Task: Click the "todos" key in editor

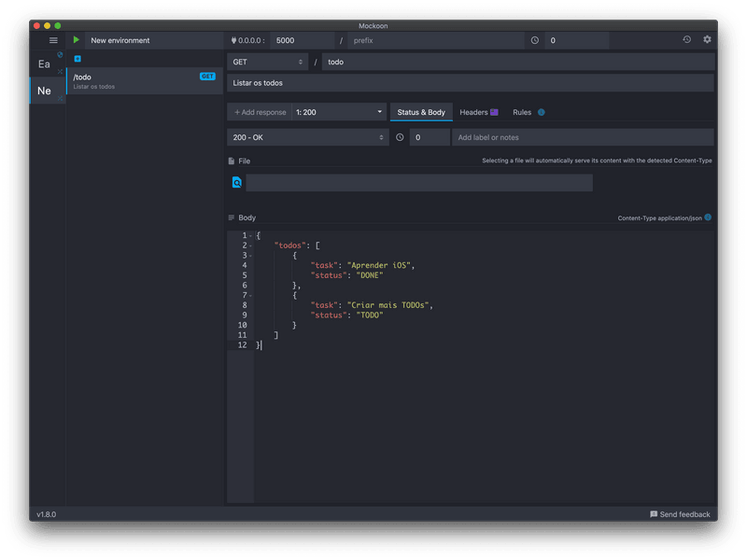Action: (x=289, y=245)
